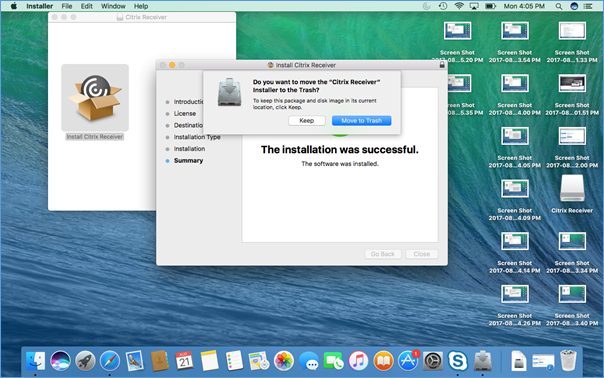604x378 pixels.
Task: Click the minimize button of installer window
Action: [172, 65]
